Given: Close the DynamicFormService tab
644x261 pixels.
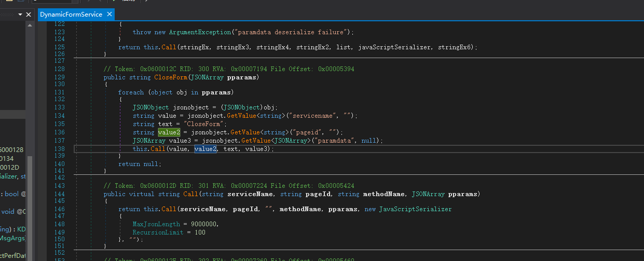Looking at the screenshot, I should point(111,15).
